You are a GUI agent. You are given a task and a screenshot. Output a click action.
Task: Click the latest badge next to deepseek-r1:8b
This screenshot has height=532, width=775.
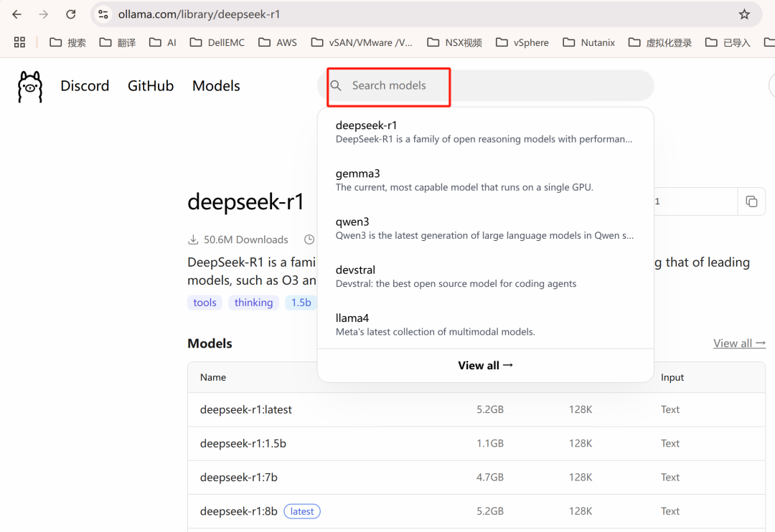(x=302, y=511)
